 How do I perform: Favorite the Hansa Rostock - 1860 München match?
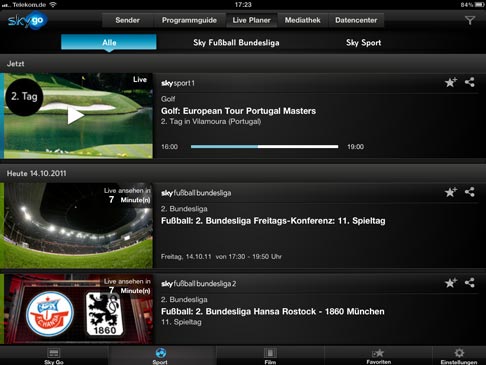pyautogui.click(x=451, y=283)
